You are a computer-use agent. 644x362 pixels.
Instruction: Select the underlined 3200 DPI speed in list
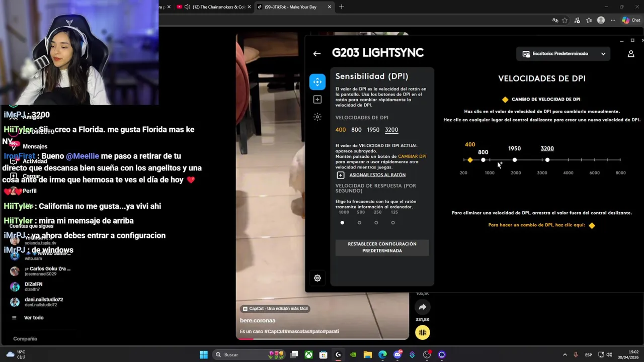pyautogui.click(x=391, y=130)
